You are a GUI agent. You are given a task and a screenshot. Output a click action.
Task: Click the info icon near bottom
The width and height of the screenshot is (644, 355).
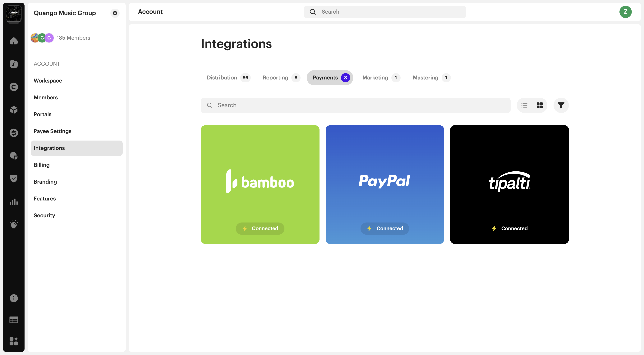click(14, 298)
